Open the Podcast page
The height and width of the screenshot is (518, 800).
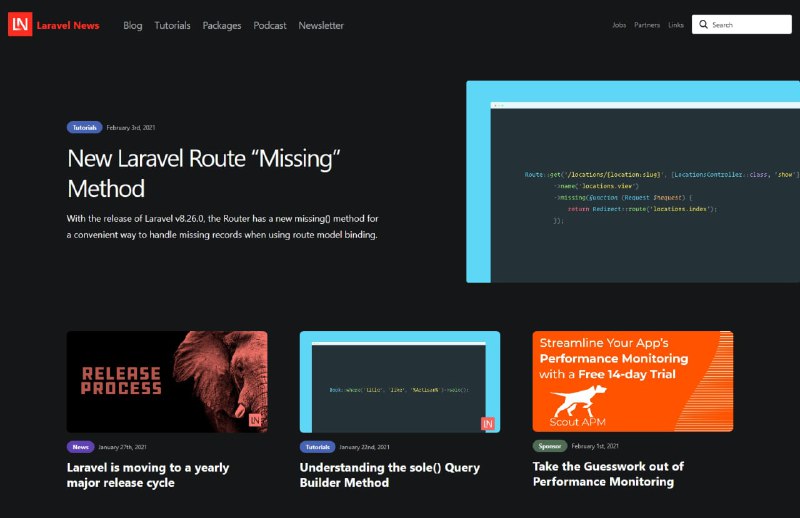[270, 26]
